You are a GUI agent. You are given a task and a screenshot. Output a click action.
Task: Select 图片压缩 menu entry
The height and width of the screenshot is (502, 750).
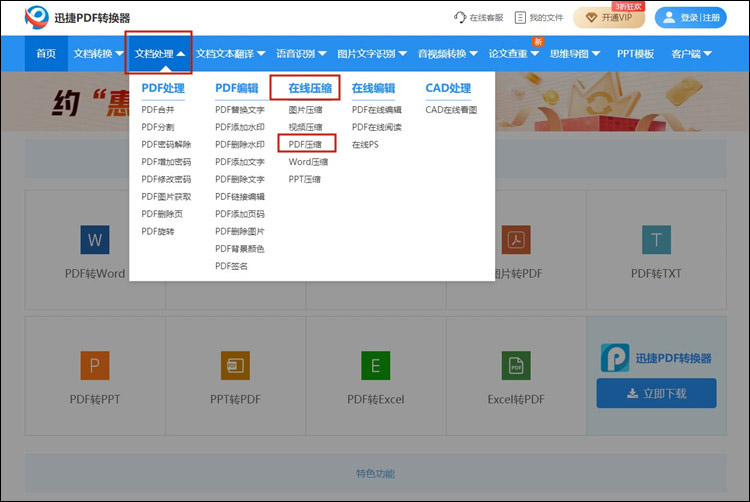point(305,109)
